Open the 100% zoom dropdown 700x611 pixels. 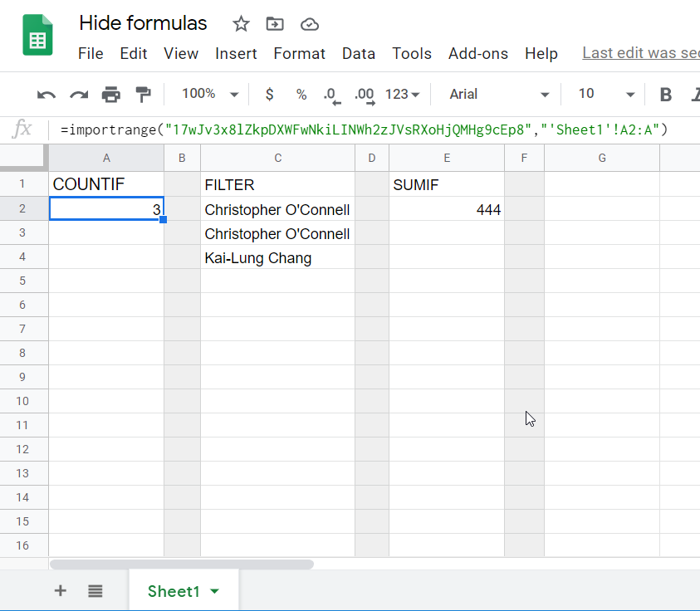click(x=210, y=94)
